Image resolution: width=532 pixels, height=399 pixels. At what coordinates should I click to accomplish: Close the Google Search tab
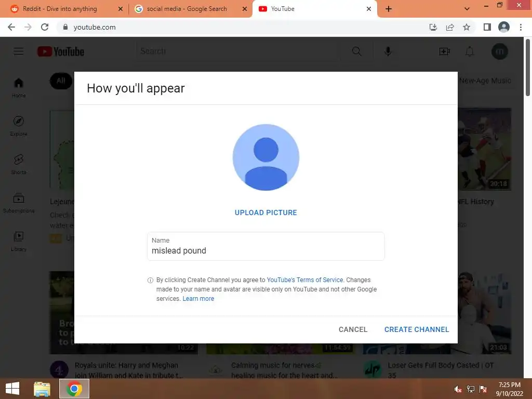coord(245,9)
